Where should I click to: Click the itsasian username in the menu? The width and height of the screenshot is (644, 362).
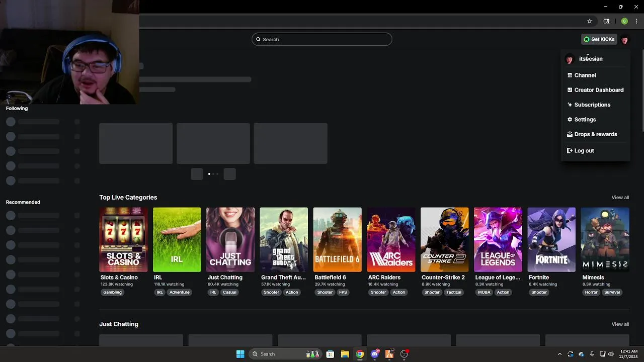(x=591, y=59)
